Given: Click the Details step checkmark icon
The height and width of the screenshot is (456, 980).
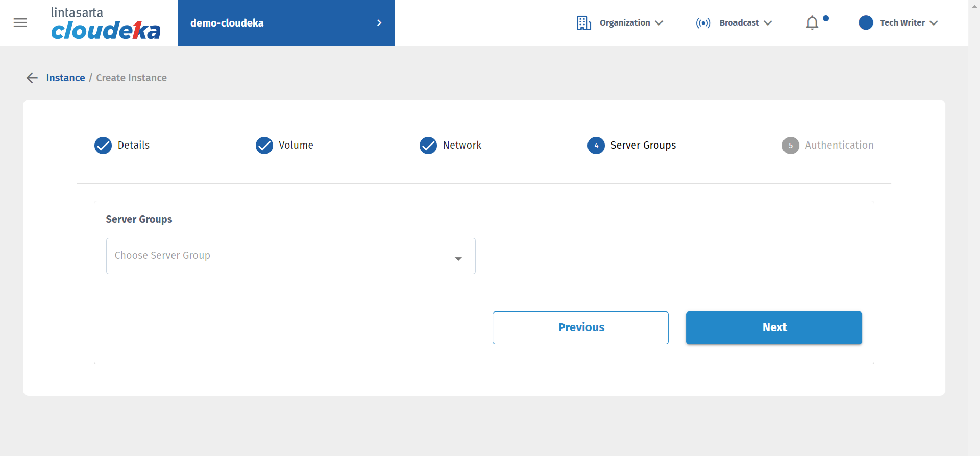Looking at the screenshot, I should point(103,146).
